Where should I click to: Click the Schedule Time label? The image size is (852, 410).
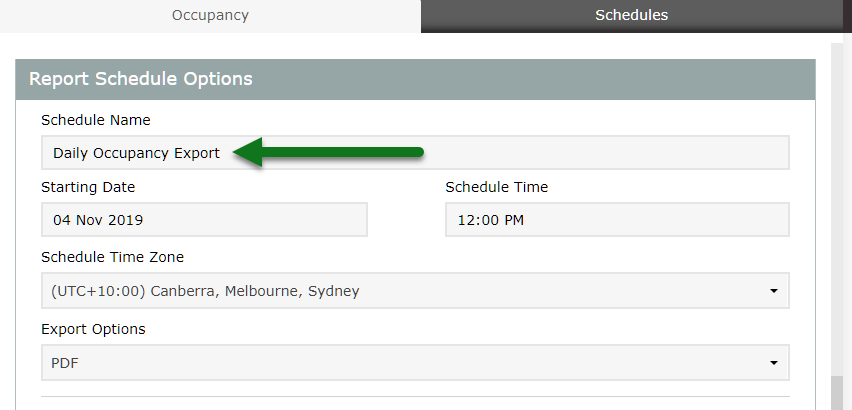pyautogui.click(x=496, y=187)
